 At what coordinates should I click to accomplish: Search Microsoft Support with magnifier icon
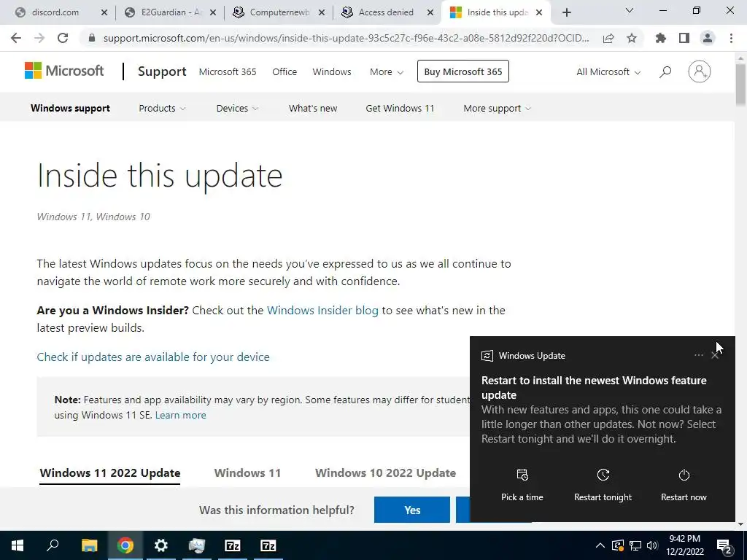(x=665, y=72)
